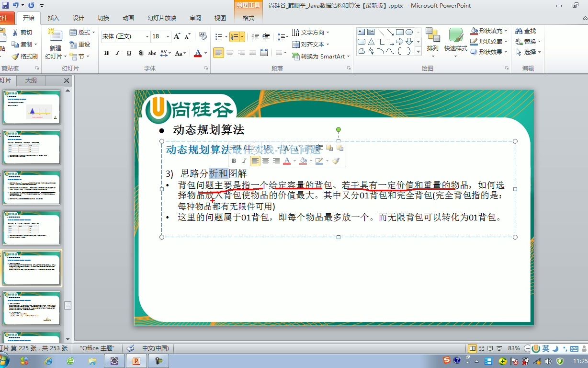Screen dimensions: 588x368
Task: Expand the 形状填充 (Shape Fill) dropdown
Action: [507, 30]
